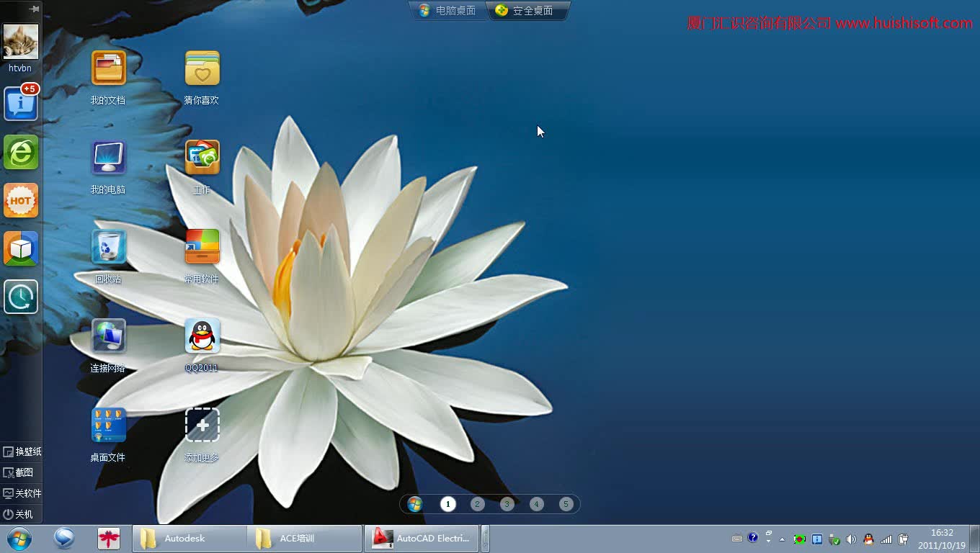Open AutoCAD Electrical taskbar item

point(422,538)
